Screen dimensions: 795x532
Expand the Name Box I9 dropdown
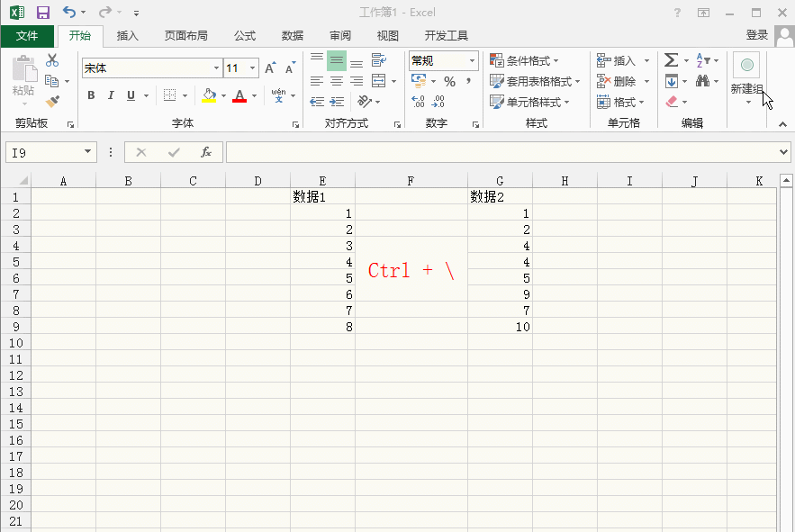tap(87, 151)
